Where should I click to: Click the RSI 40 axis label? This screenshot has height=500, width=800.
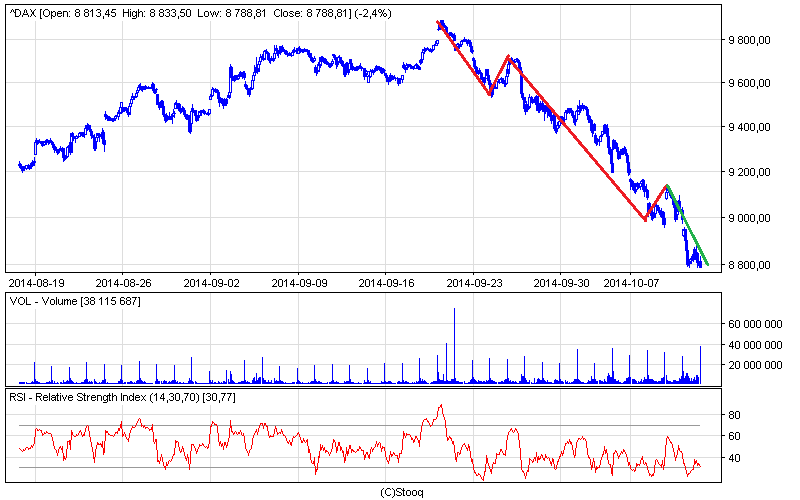tap(734, 458)
